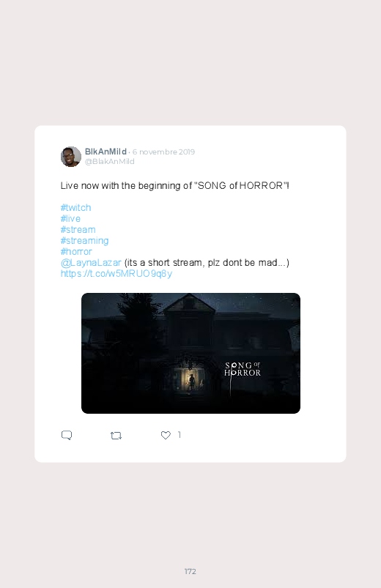This screenshot has width=381, height=588.
Task: Click the Song of Horror logo in image
Action: point(243,369)
